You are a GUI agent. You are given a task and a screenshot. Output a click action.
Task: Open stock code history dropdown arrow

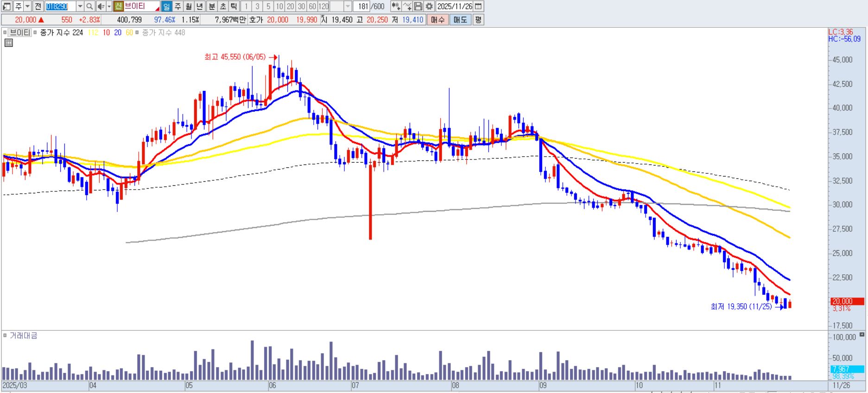(x=80, y=6)
